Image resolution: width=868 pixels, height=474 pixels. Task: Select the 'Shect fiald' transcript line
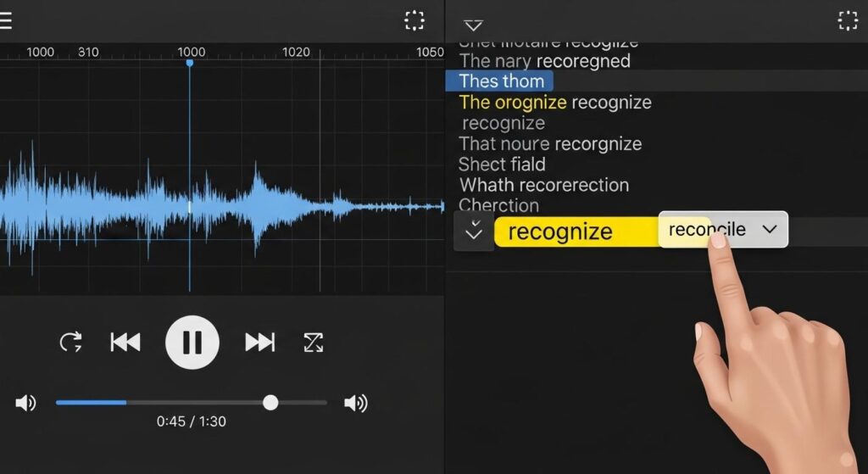tap(502, 165)
